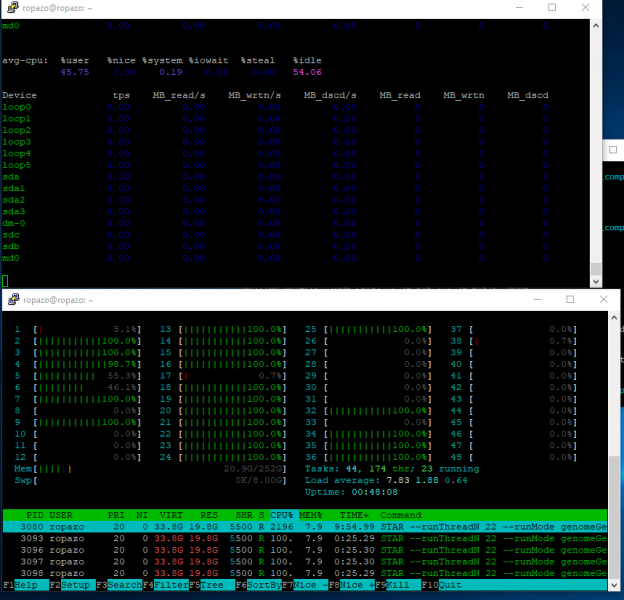This screenshot has width=624, height=600.
Task: Click CPU 6 usage meter showing 46.1%
Action: [x=87, y=387]
